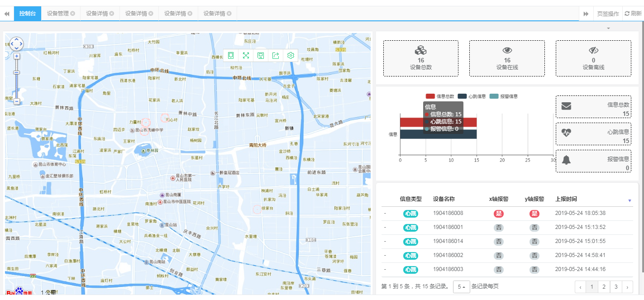The width and height of the screenshot is (644, 300).
Task: Open map settings via the gear icon
Action: (290, 55)
